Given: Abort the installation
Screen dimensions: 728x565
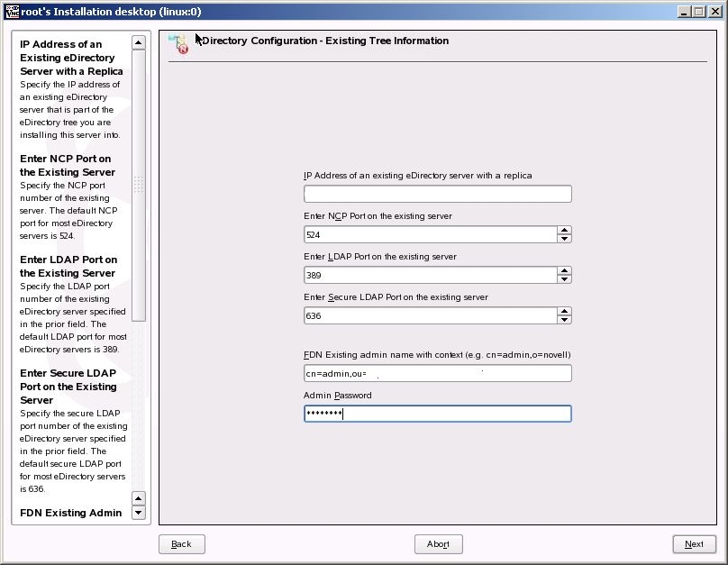Looking at the screenshot, I should coord(438,544).
